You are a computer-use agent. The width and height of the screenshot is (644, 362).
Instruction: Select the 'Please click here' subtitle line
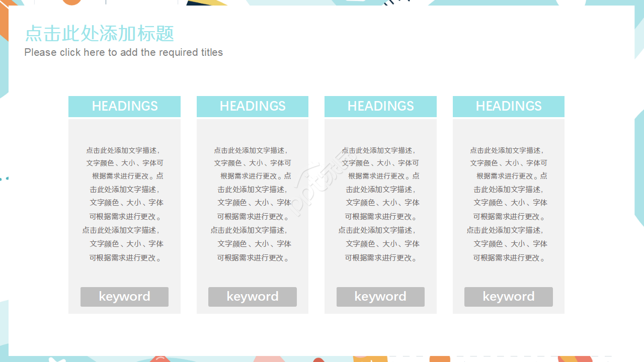[x=123, y=52]
